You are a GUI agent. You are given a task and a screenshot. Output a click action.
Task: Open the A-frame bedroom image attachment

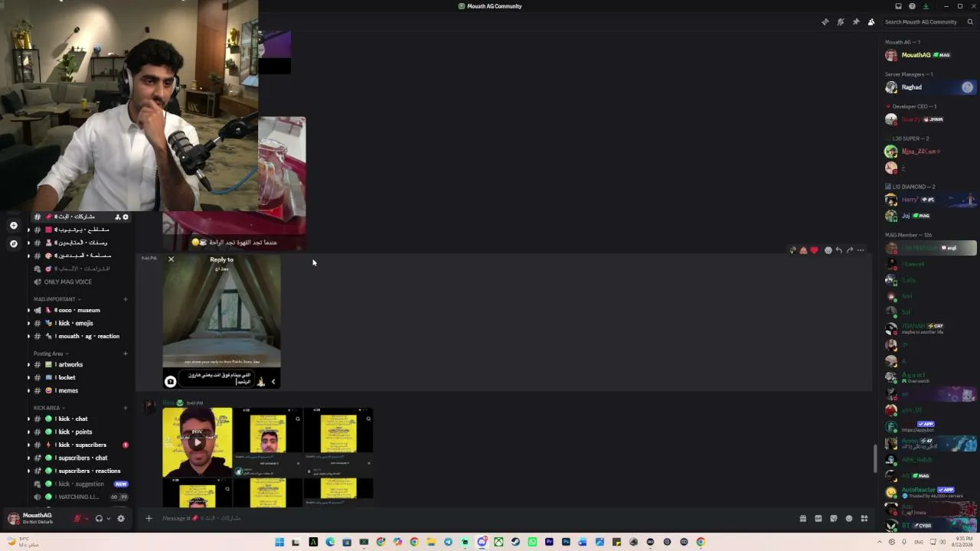221,321
